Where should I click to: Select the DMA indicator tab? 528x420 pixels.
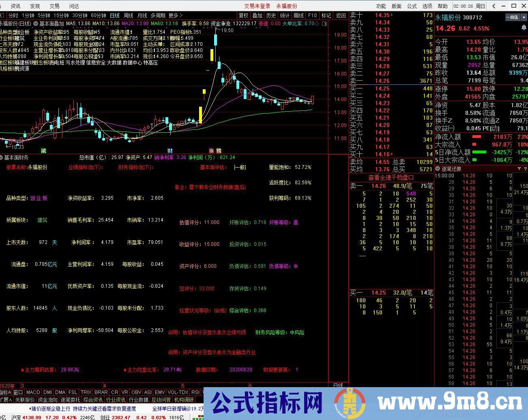point(60,392)
